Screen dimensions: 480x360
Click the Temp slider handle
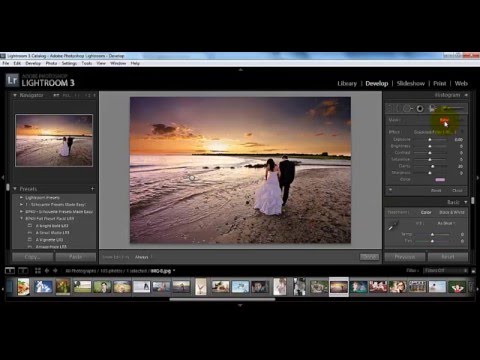coord(432,234)
